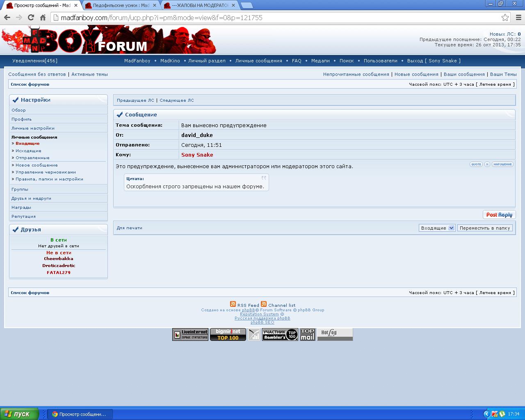Viewport: 525px width, 420px height.
Task: Open Личные сообщения in the top menu
Action: coord(258,61)
